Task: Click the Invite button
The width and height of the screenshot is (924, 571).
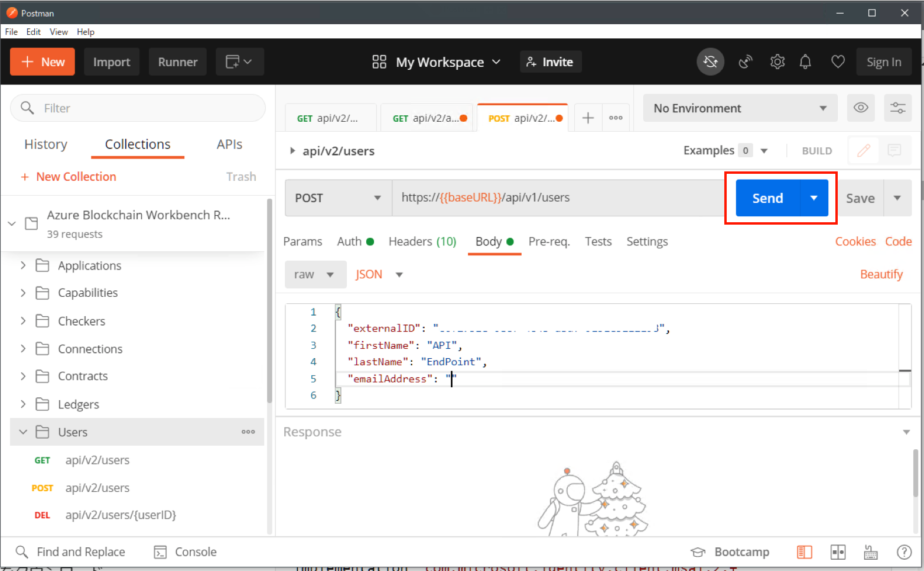Action: click(x=551, y=61)
